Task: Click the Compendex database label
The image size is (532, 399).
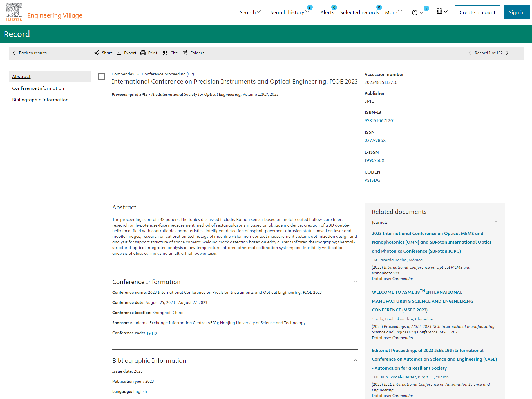Action: pyautogui.click(x=123, y=74)
